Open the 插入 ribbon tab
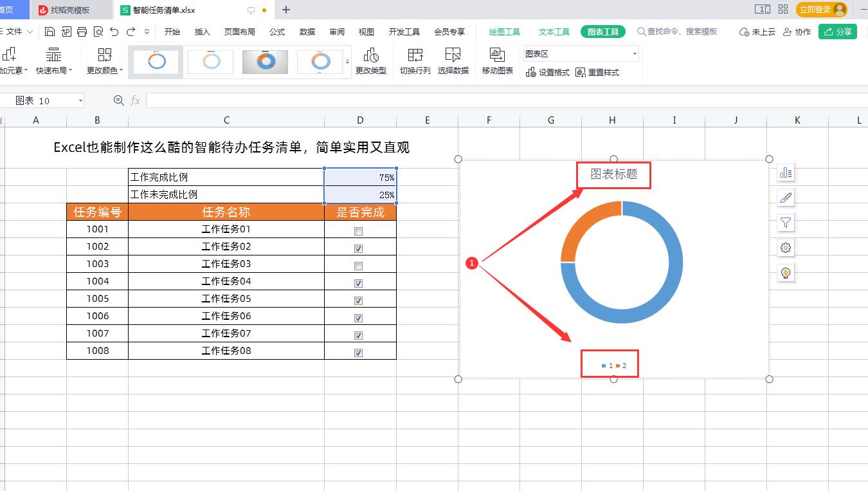The image size is (868, 491). point(202,31)
